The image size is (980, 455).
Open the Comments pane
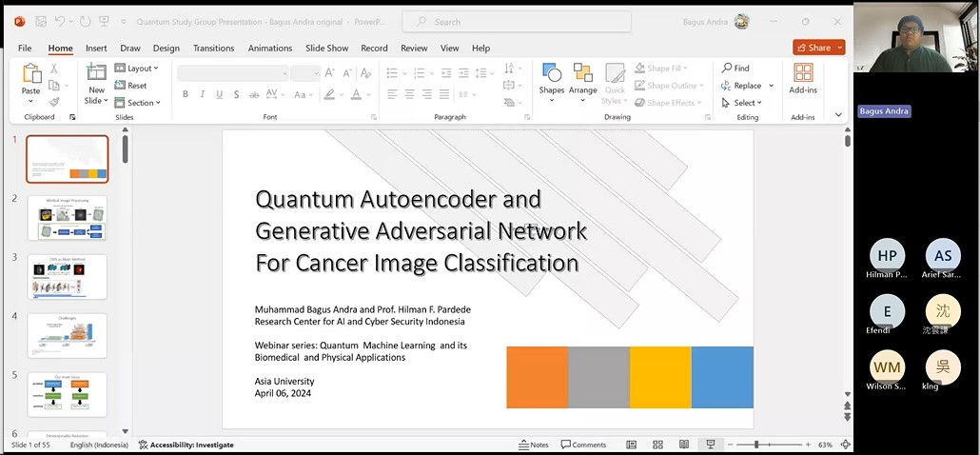point(583,445)
